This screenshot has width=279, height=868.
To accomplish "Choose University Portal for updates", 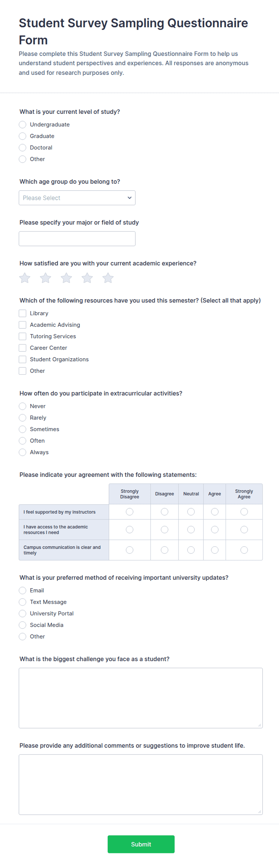I will [x=22, y=613].
